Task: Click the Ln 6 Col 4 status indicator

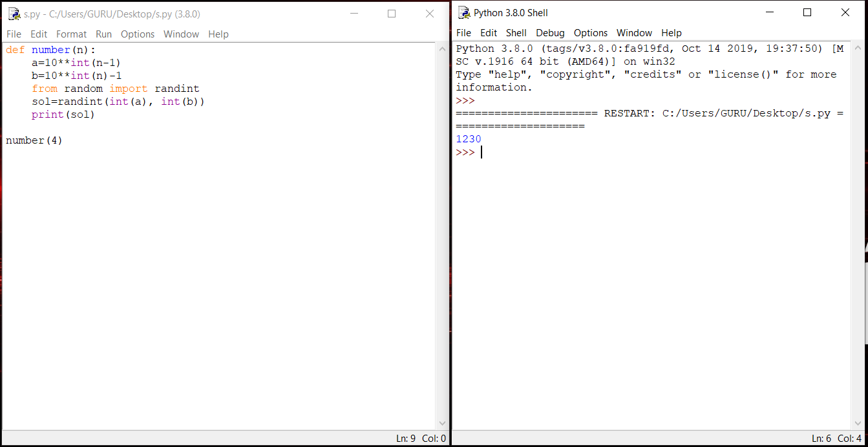Action: [x=835, y=438]
